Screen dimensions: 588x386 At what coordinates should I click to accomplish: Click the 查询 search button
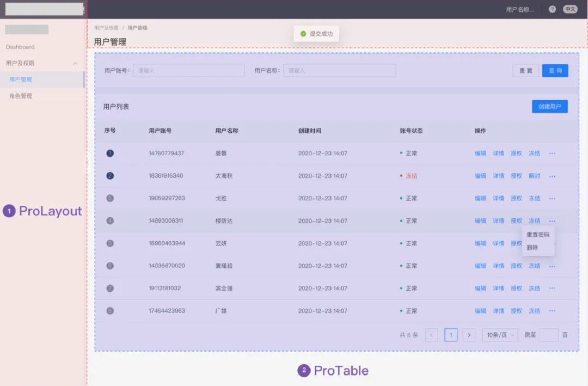pos(554,70)
